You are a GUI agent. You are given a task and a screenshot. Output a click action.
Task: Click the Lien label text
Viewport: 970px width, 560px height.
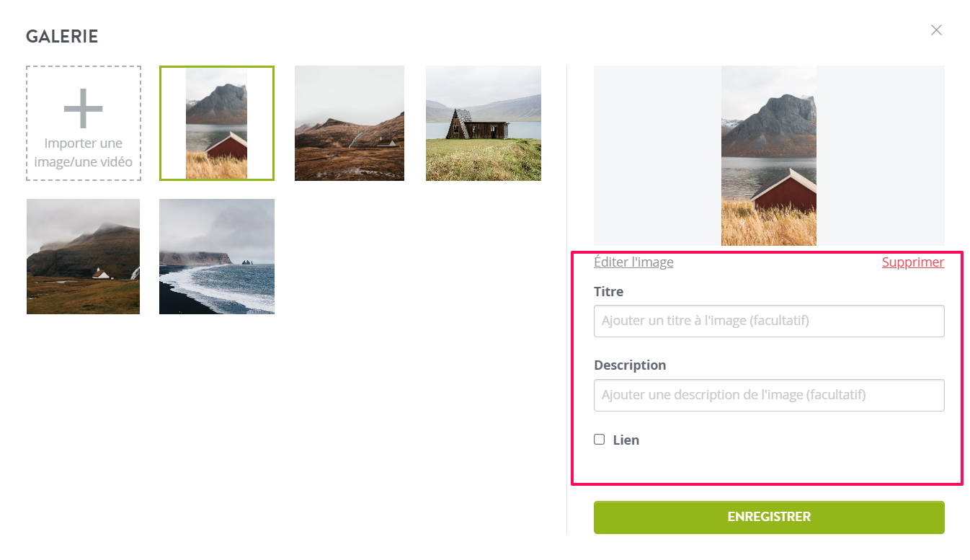click(x=626, y=440)
